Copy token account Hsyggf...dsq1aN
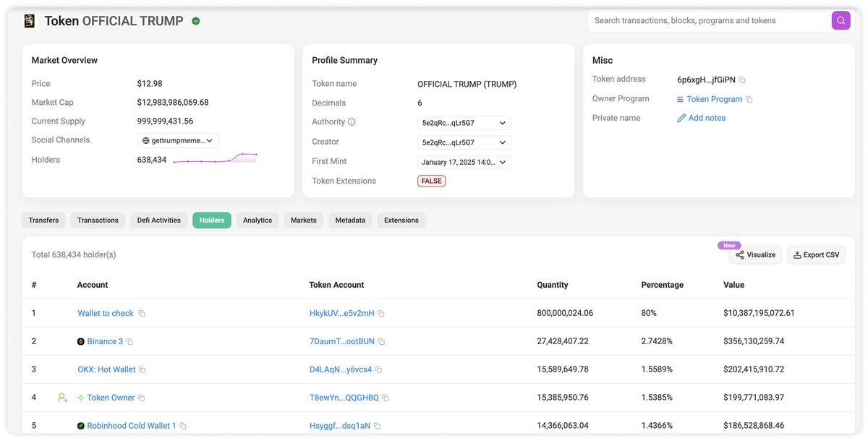 pyautogui.click(x=377, y=427)
